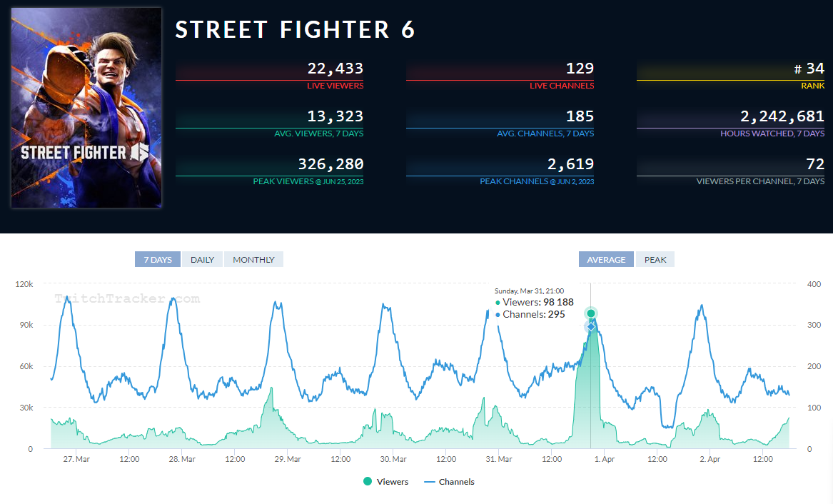
Task: Click the 30k viewers axis label
Action: [26, 408]
